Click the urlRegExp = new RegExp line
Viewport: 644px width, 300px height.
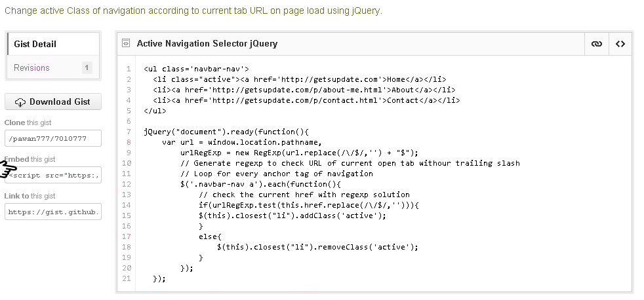click(300, 153)
